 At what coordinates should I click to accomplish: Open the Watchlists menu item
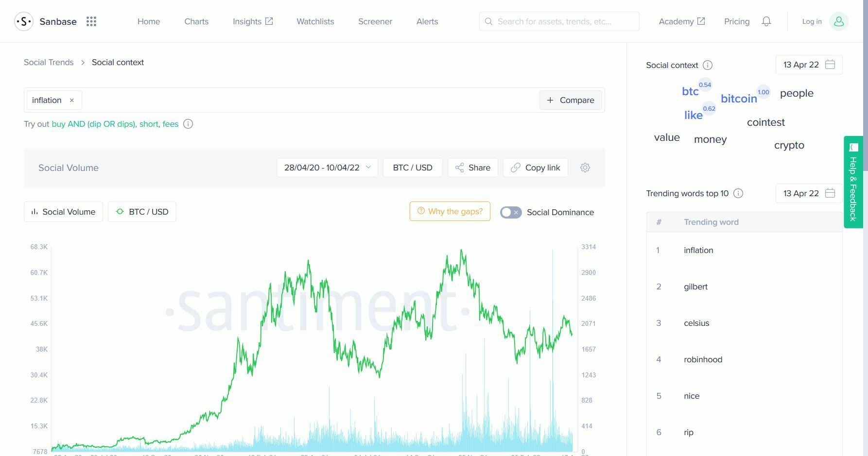pos(315,21)
